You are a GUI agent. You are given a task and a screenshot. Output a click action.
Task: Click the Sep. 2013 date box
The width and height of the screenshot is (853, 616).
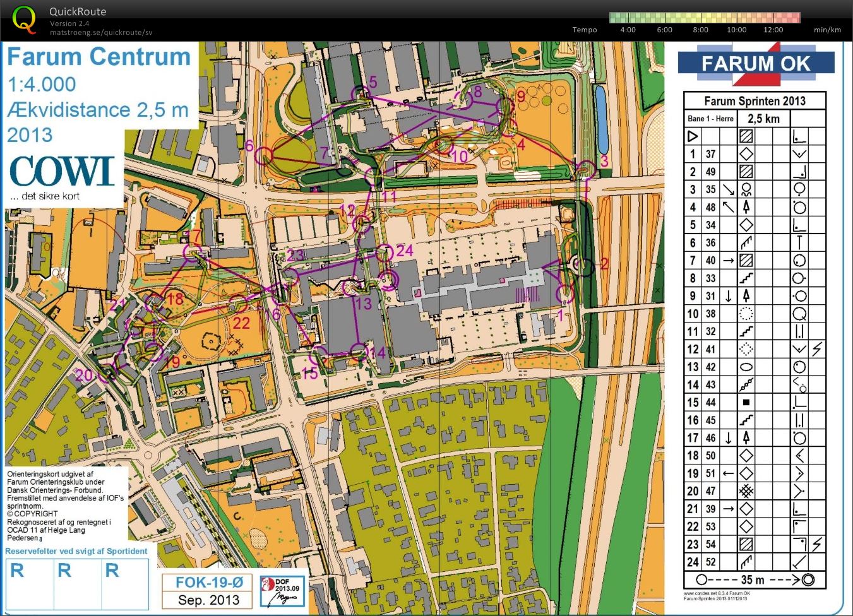tap(207, 600)
